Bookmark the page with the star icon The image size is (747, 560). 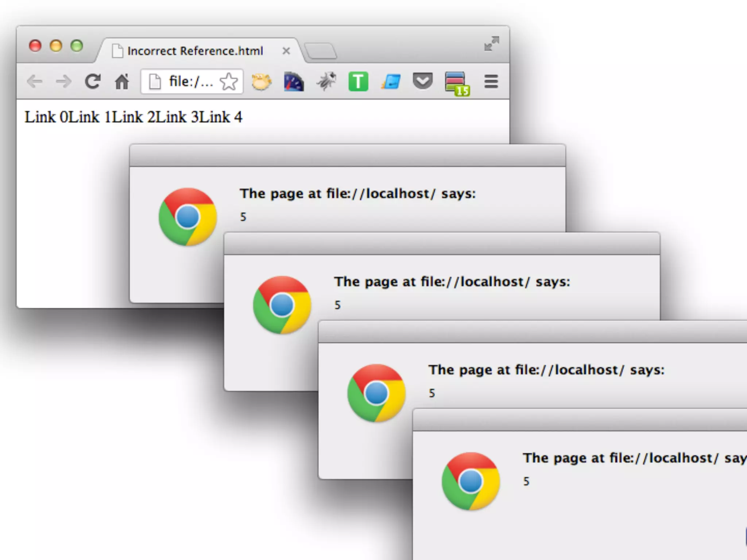tap(229, 81)
